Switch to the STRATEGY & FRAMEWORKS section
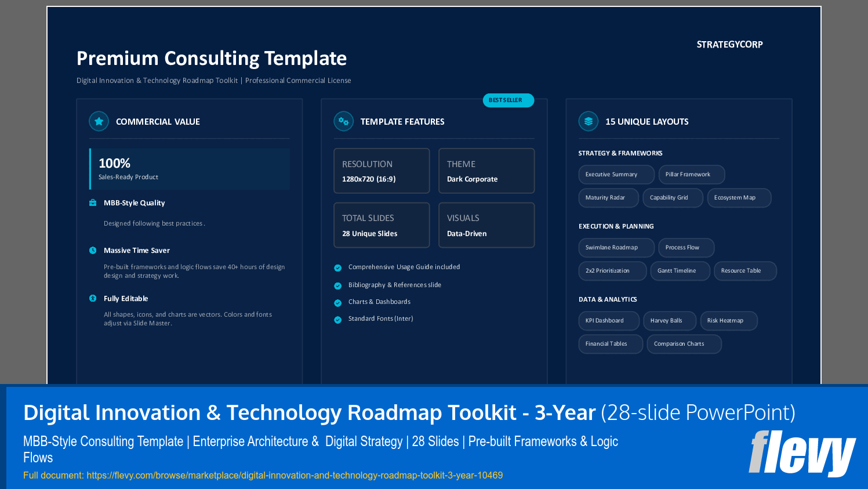The image size is (868, 489). tap(620, 153)
